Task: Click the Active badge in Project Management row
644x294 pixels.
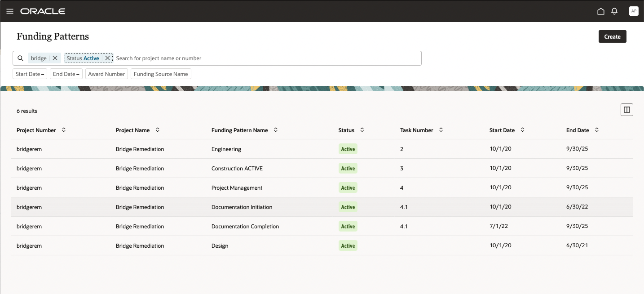Action: (x=348, y=187)
